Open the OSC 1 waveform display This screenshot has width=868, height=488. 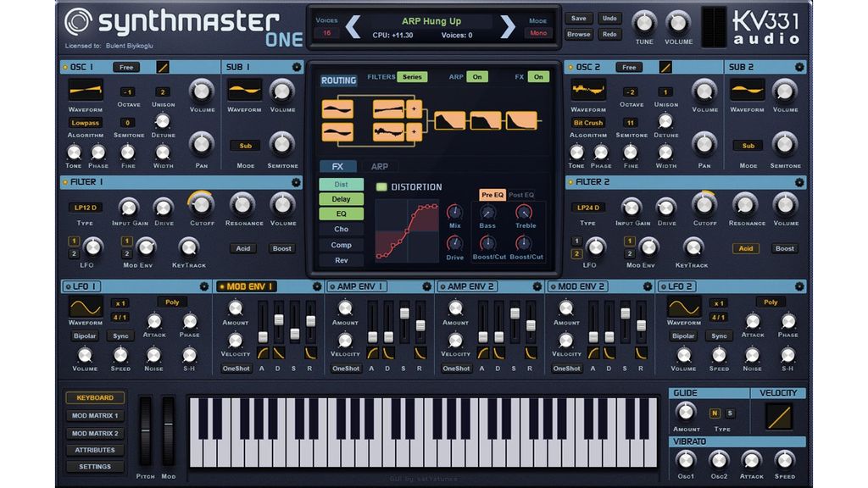pyautogui.click(x=86, y=91)
